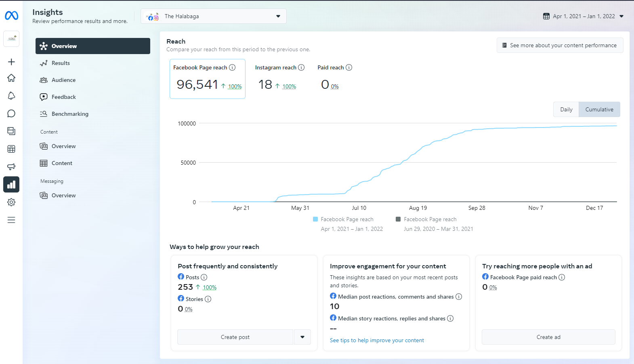Click the plus create icon in left rail
Image resolution: width=634 pixels, height=364 pixels.
click(x=11, y=62)
